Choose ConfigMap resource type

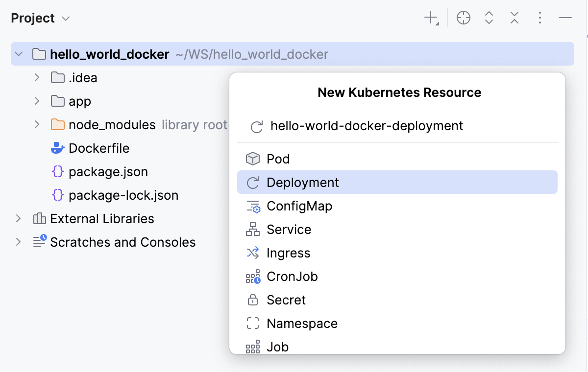(x=397, y=206)
